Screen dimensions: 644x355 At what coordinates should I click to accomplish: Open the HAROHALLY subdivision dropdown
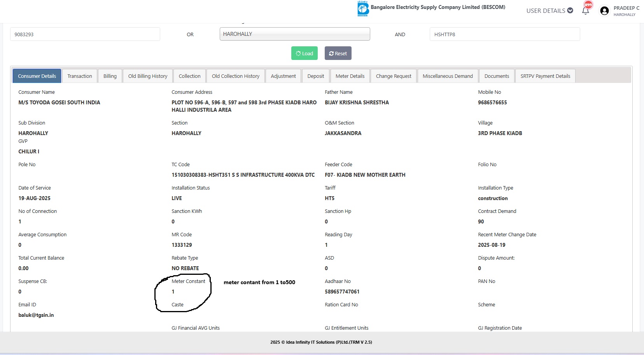coord(294,34)
